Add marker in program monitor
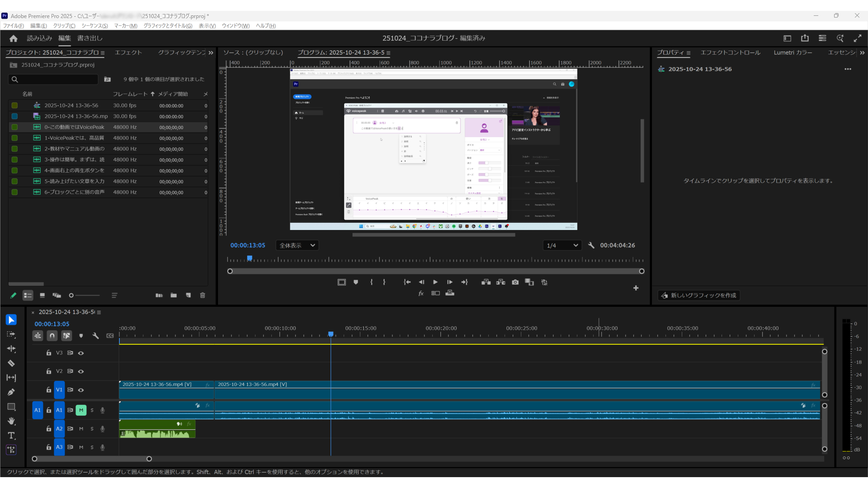Image resolution: width=868 pixels, height=488 pixels. click(356, 282)
